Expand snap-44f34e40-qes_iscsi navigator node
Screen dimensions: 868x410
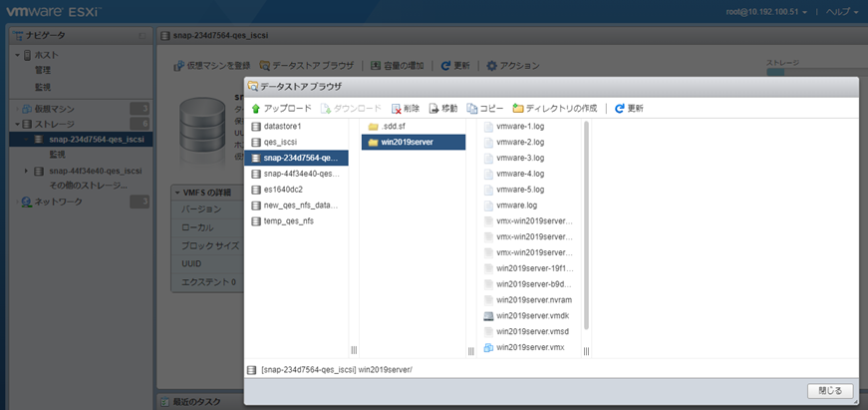[26, 171]
